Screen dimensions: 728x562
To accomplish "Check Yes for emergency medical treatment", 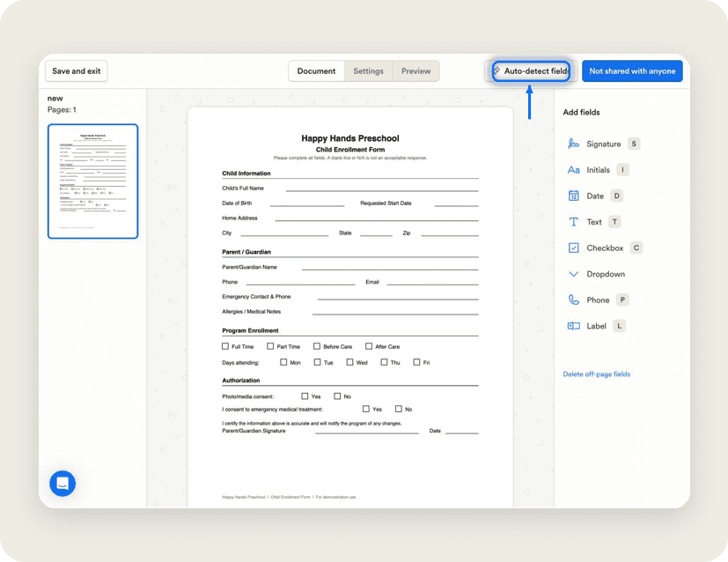I will (366, 409).
